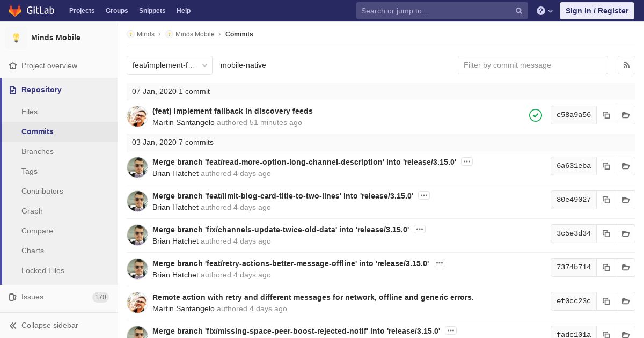This screenshot has width=644, height=338.
Task: Subscribe to the commits RSS feed
Action: [x=626, y=65]
